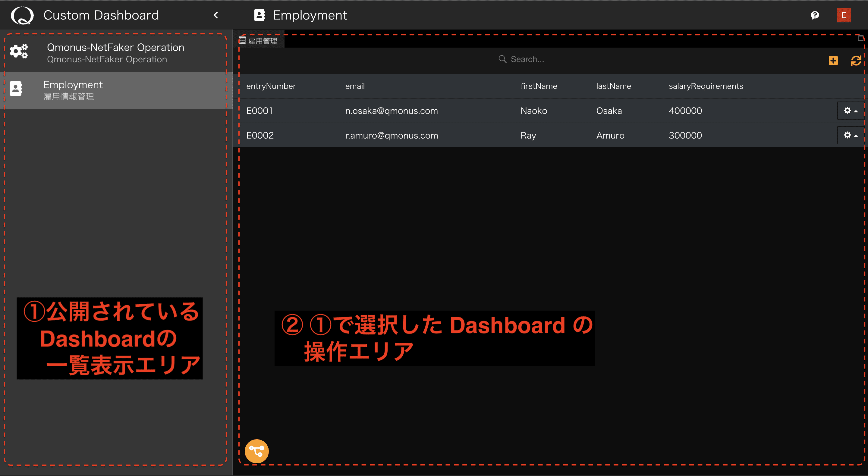The image size is (868, 476).
Task: Maximize panel with the top-right window icon
Action: coord(860,38)
